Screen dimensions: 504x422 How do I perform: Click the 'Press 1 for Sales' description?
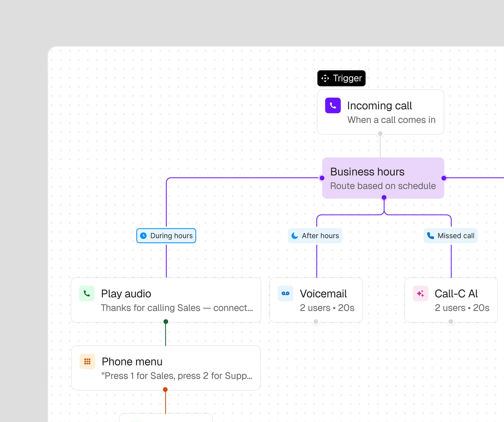(177, 376)
